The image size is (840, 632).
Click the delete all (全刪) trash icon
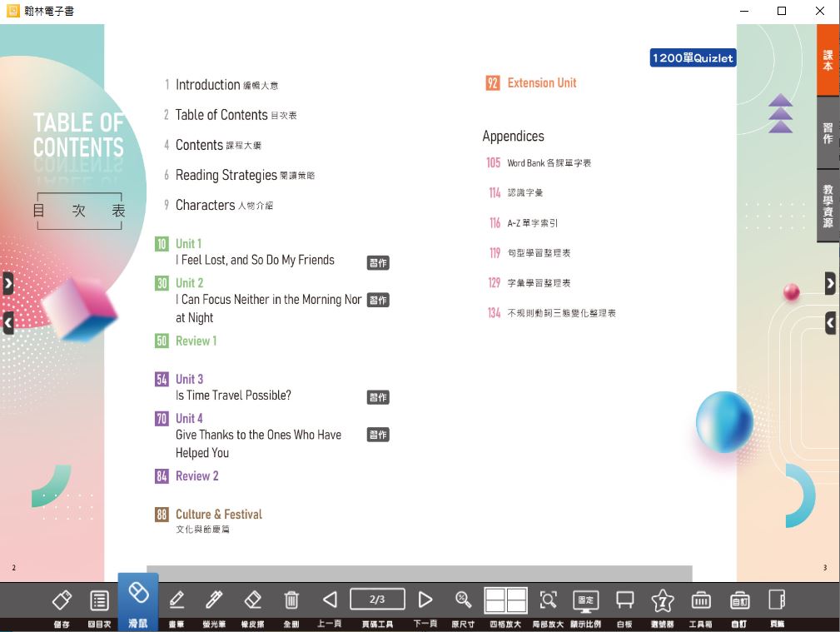[291, 600]
